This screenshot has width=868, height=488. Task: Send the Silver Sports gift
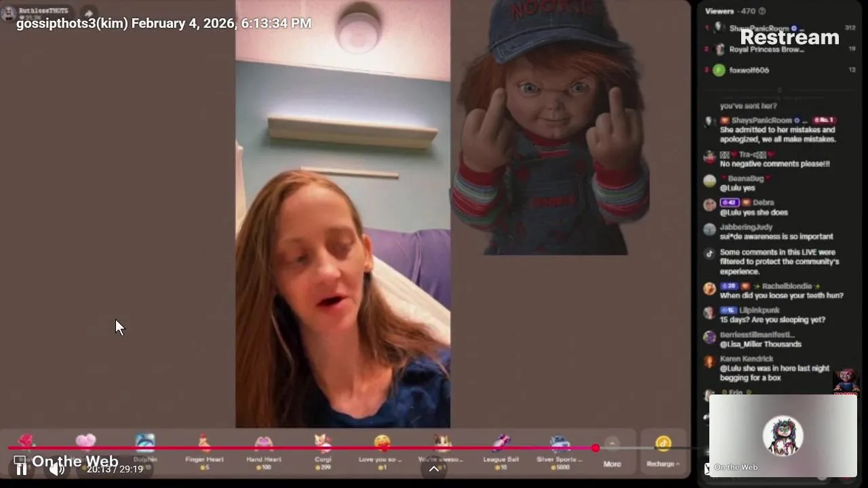coord(560,451)
